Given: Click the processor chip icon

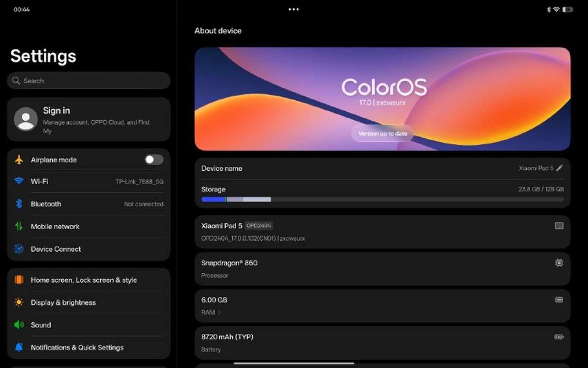Looking at the screenshot, I should (x=559, y=263).
